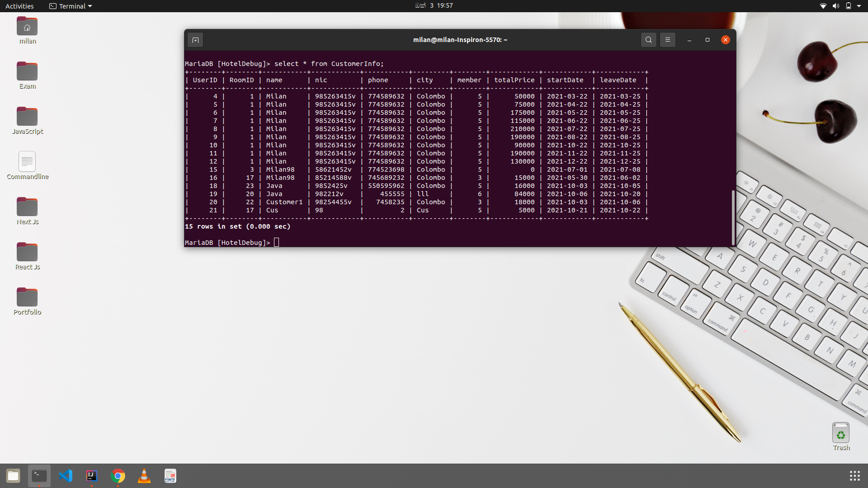The height and width of the screenshot is (488, 868).
Task: Open the terminal search tool
Action: click(648, 39)
